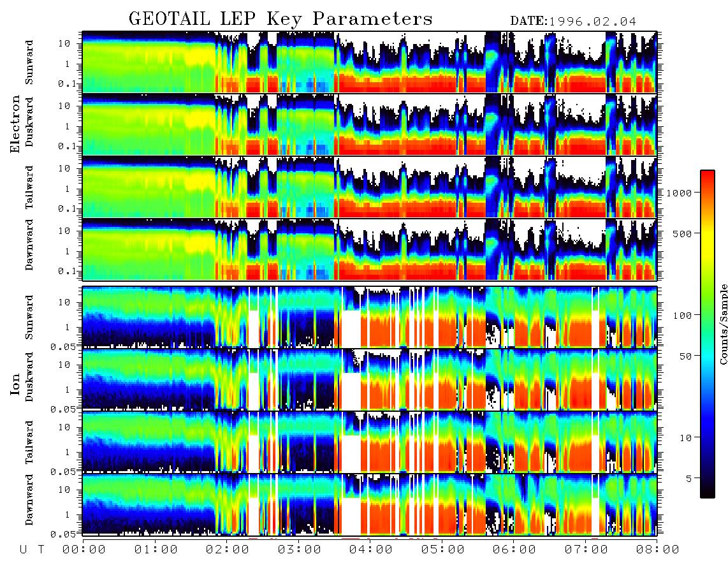Screen dimensions: 728x561
Task: Select the Electron "Sunward" panel label
Action: [29, 62]
